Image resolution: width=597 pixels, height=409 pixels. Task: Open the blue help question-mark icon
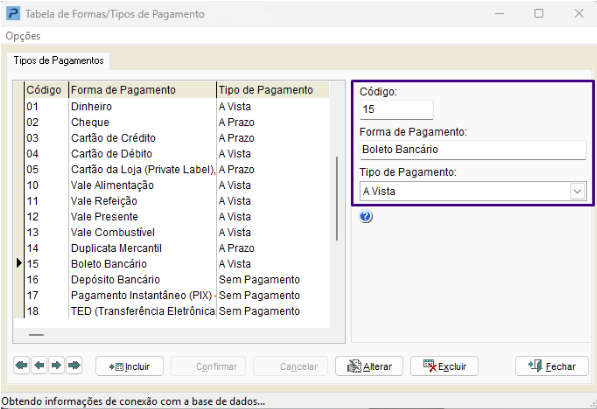click(366, 217)
